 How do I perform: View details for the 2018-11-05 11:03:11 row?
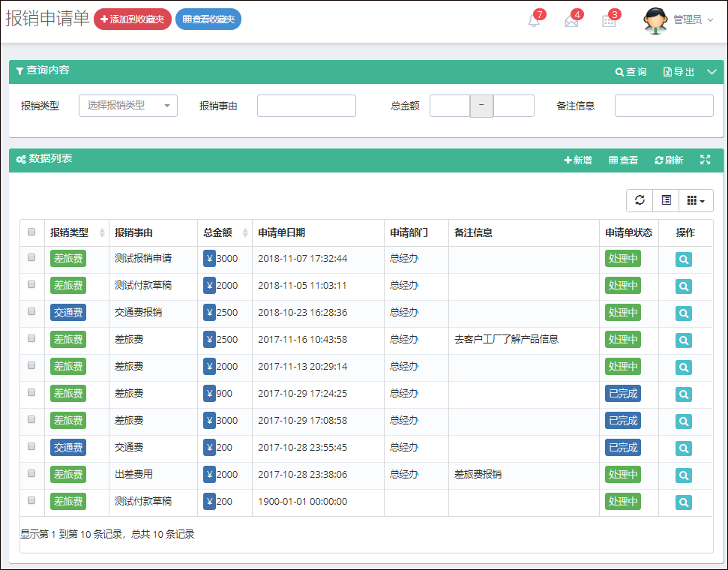pos(684,286)
